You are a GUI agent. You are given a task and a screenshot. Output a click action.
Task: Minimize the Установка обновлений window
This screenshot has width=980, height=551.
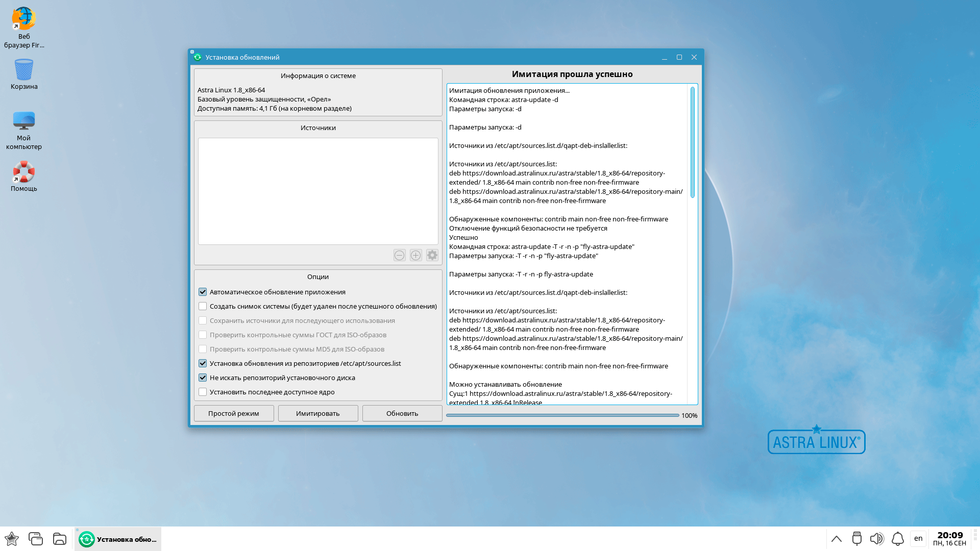click(665, 57)
